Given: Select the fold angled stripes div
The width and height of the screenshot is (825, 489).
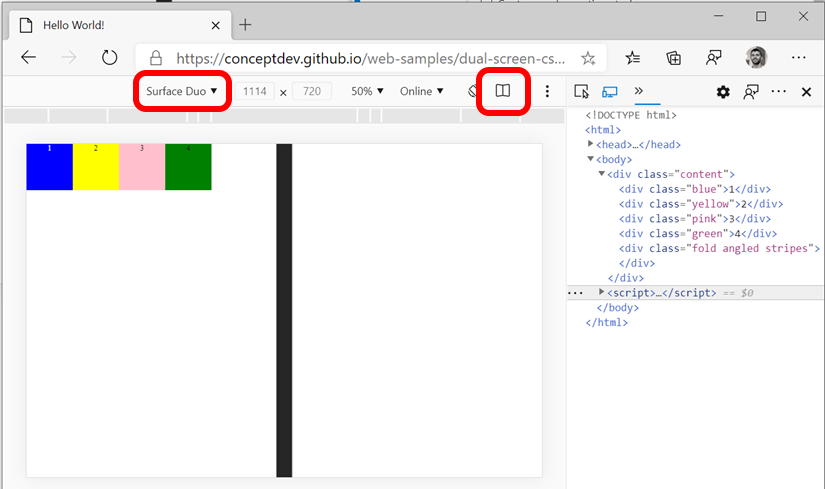Looking at the screenshot, I should [719, 248].
